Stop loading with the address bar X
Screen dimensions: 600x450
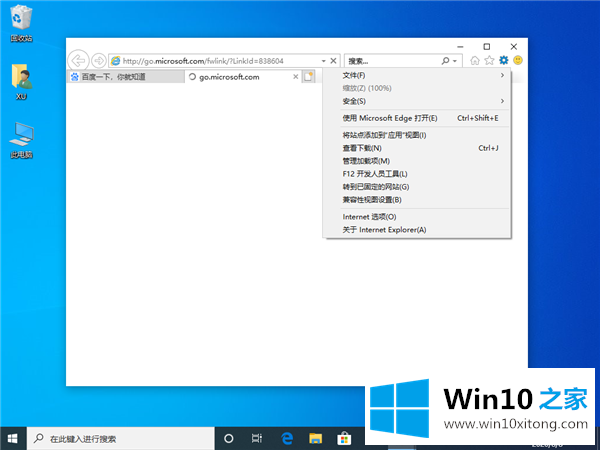[x=333, y=60]
